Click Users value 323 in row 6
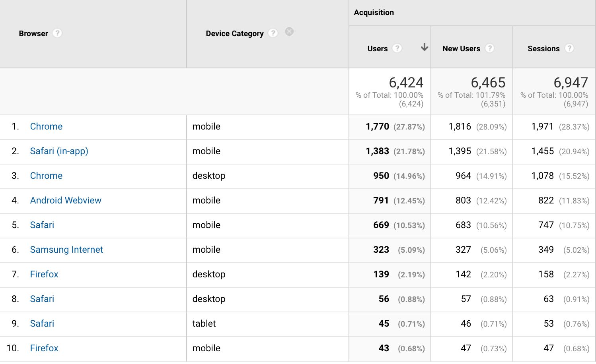The image size is (596, 364). (381, 250)
